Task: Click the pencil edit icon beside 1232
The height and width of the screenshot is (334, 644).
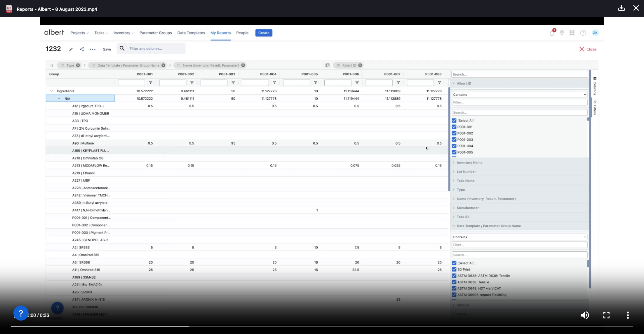Action: 71,49
